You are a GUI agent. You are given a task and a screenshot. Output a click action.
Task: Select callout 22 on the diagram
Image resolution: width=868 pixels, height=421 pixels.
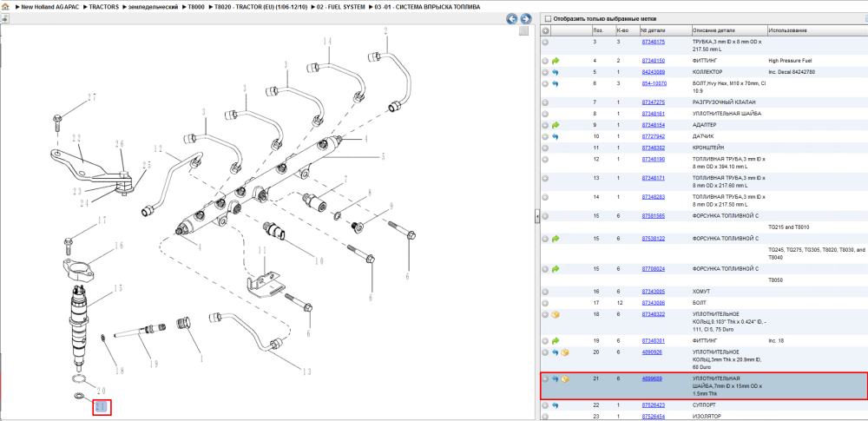click(76, 137)
